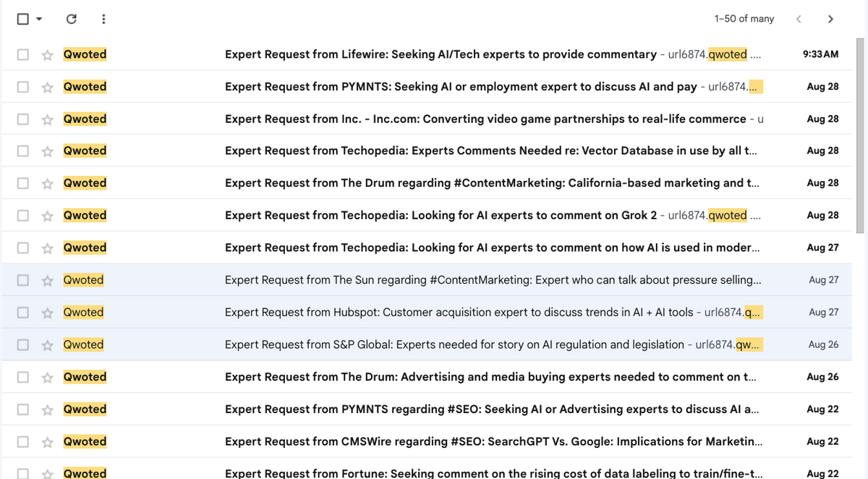Select the PYMNTS #SEO email checkbox

pos(23,410)
